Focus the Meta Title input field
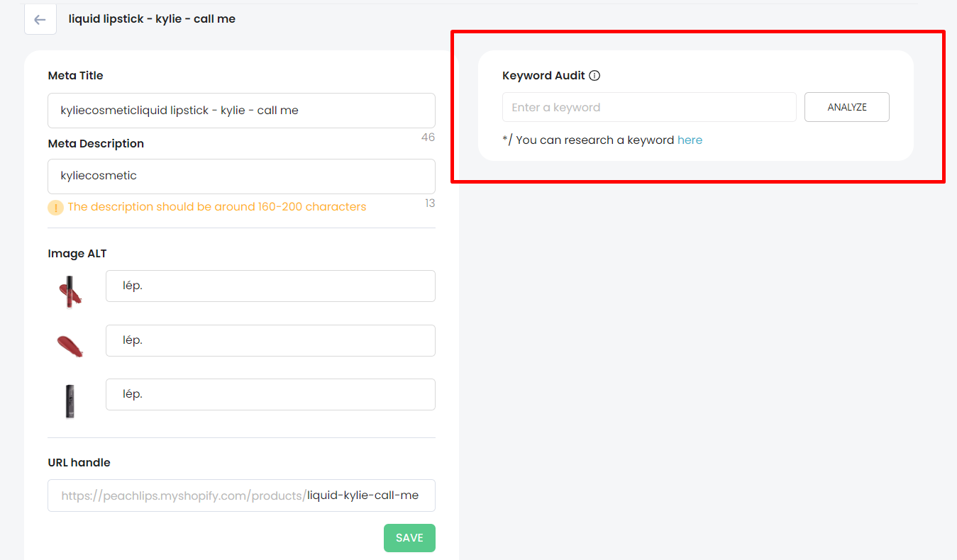The image size is (957, 560). pos(241,111)
